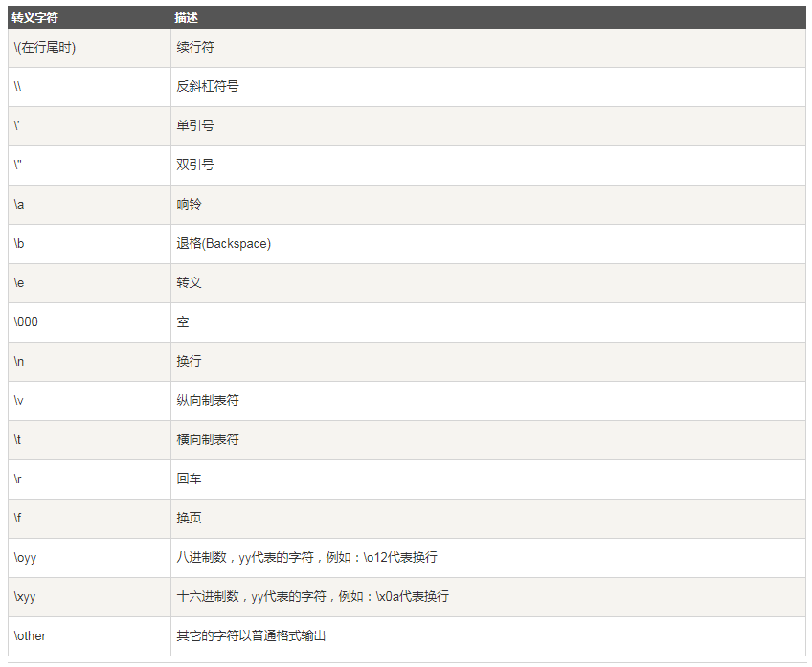This screenshot has width=812, height=667.
Task: Select the description '换行'
Action: click(x=189, y=361)
